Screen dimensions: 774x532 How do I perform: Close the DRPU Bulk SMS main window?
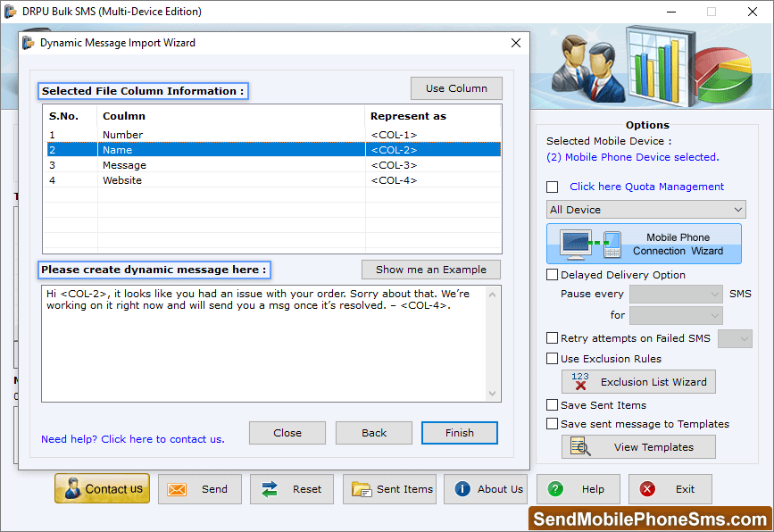tap(753, 12)
